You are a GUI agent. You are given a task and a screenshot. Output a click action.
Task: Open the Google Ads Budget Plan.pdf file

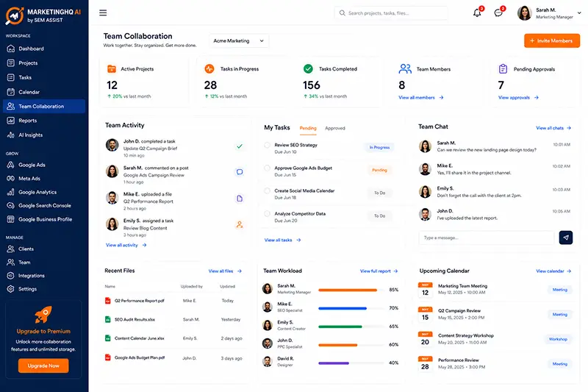tap(140, 358)
